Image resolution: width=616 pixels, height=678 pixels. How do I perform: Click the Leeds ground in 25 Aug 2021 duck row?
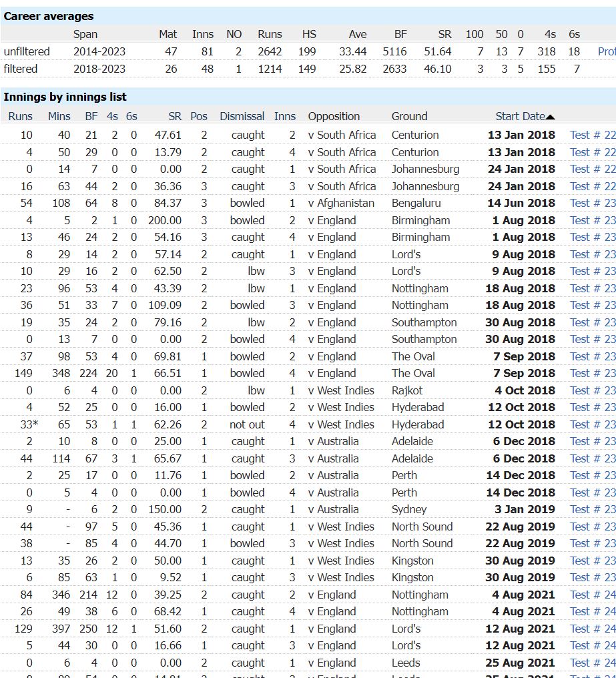coord(406,663)
